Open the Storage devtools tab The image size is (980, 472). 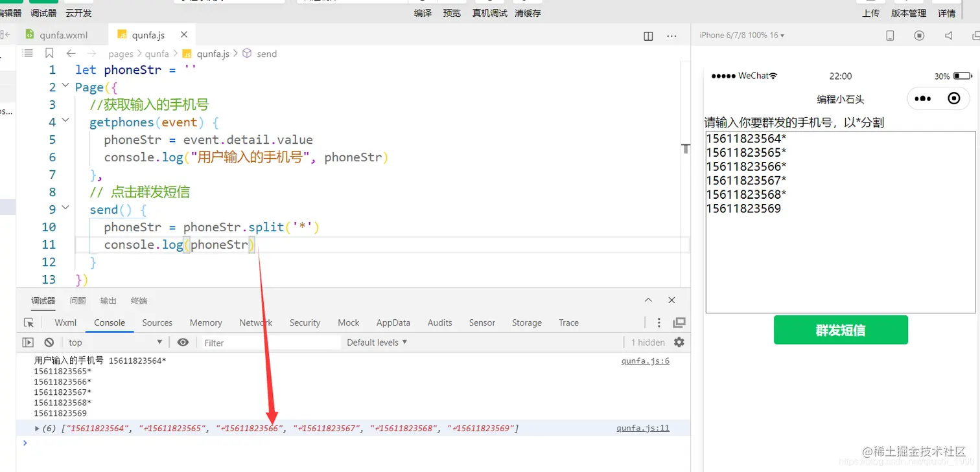[x=527, y=322]
